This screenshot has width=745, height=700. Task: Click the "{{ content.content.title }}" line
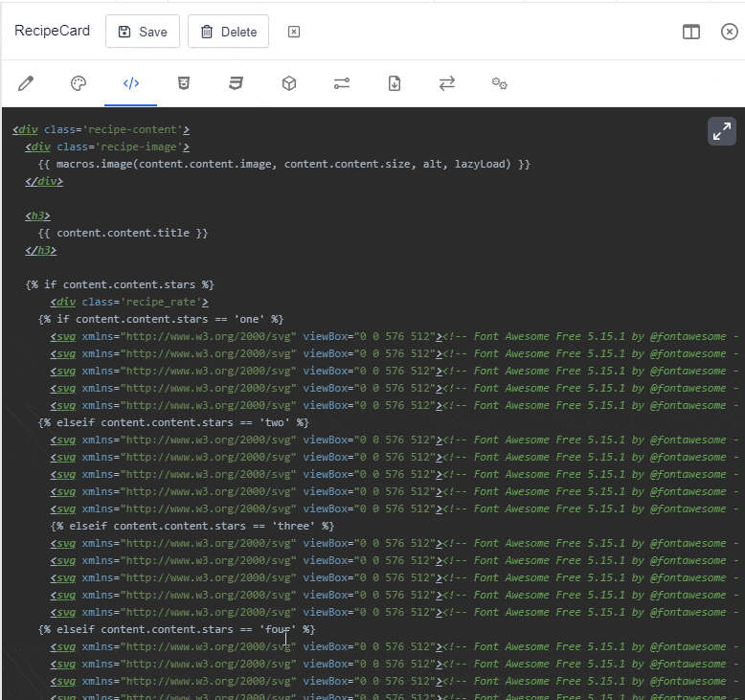[x=123, y=233]
